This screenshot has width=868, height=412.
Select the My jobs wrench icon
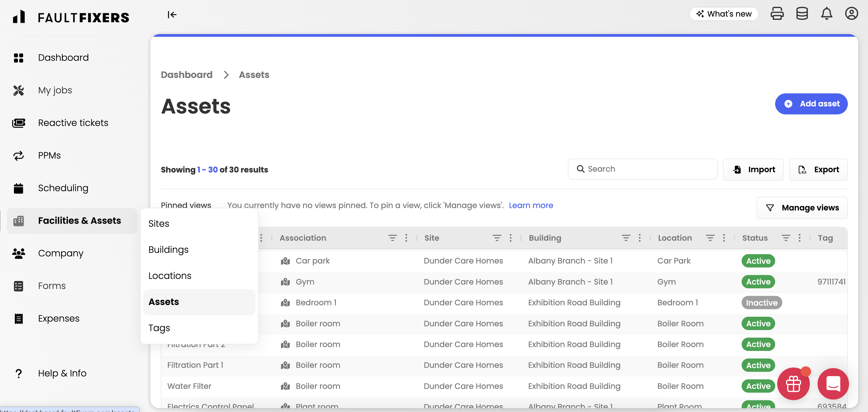click(18, 90)
